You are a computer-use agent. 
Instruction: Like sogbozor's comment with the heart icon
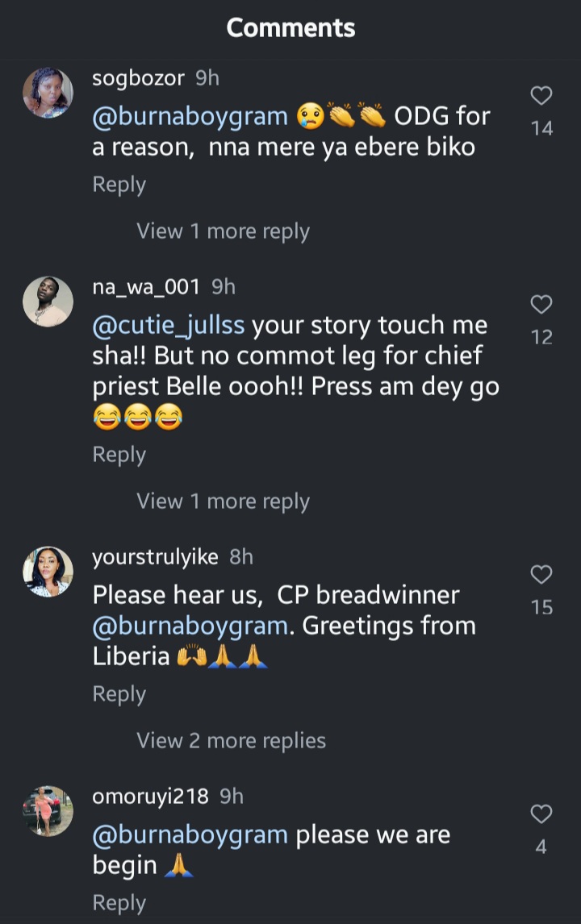tap(541, 97)
